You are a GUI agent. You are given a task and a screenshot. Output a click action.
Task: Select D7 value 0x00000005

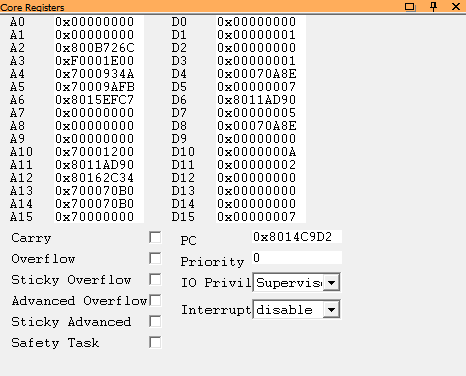coord(261,113)
